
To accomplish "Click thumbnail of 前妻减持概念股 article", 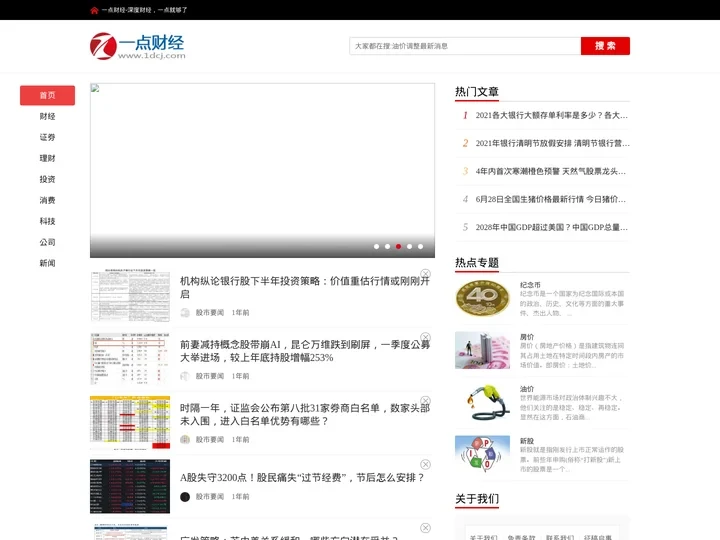I will point(130,359).
